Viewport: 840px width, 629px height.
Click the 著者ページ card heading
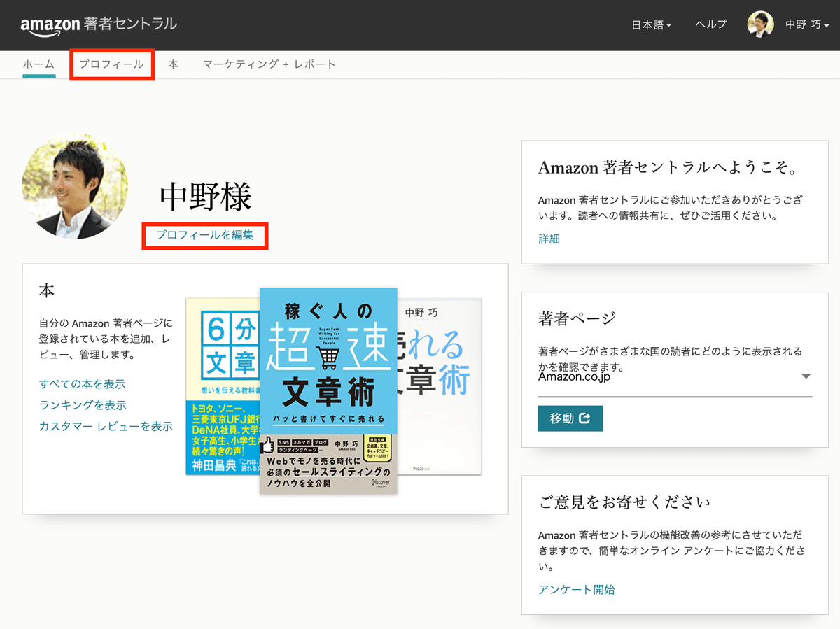(x=577, y=318)
